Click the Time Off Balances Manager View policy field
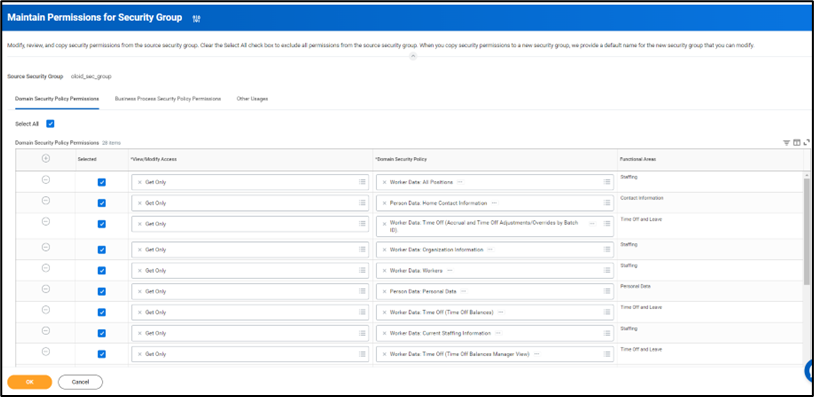 pyautogui.click(x=495, y=354)
